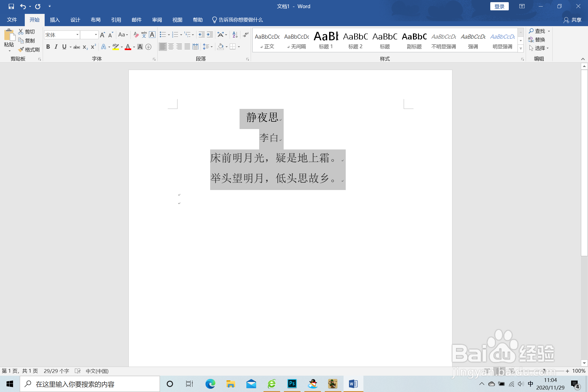Cut the selected text
Image resolution: width=588 pixels, height=392 pixels.
[27, 32]
